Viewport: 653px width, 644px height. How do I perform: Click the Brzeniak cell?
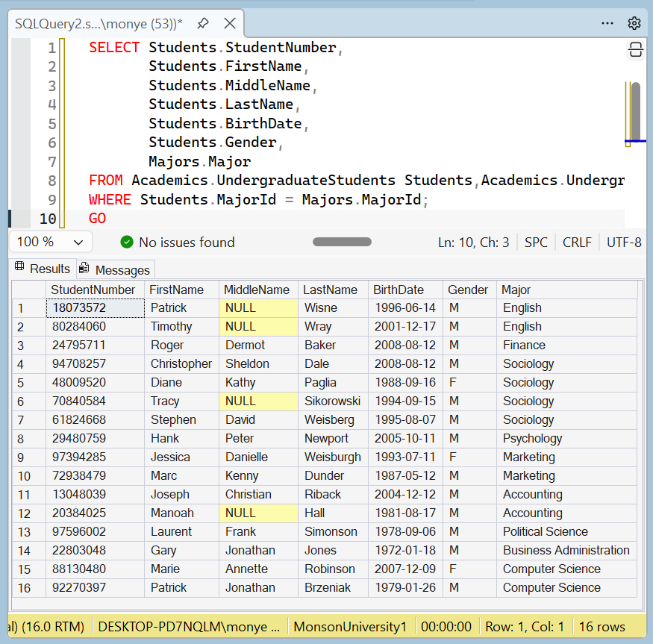(x=333, y=587)
